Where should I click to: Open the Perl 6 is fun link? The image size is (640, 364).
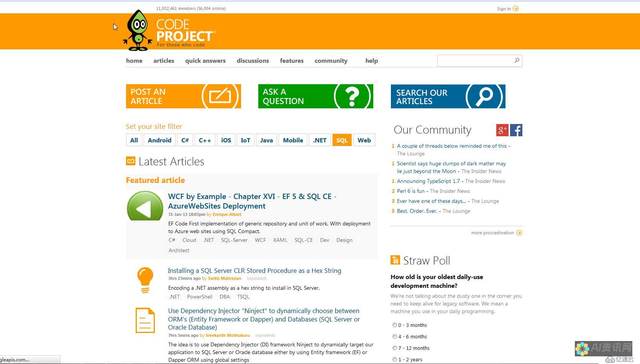pyautogui.click(x=411, y=191)
